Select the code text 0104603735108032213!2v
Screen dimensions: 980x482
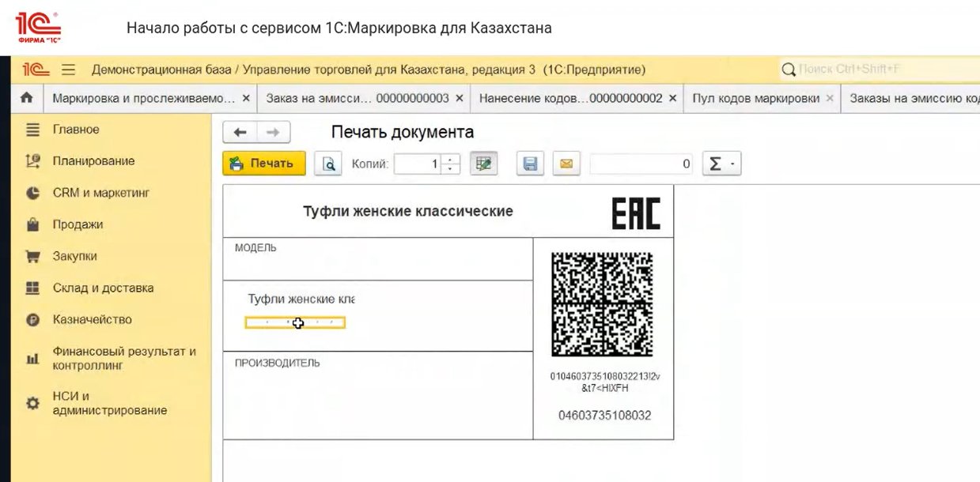[x=605, y=377]
